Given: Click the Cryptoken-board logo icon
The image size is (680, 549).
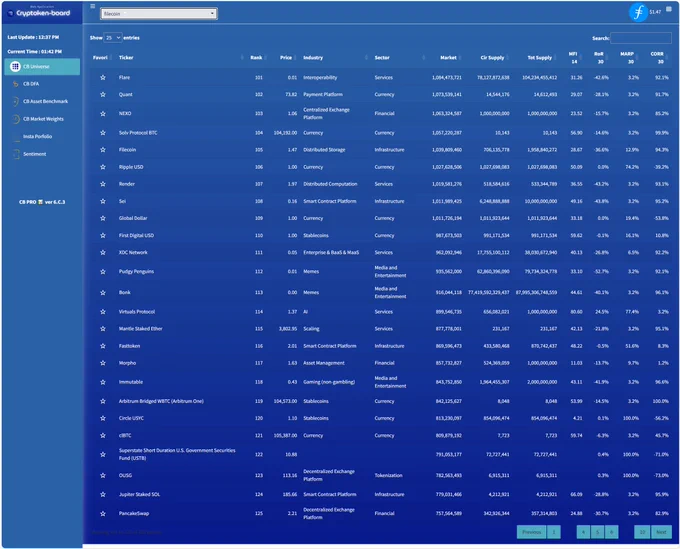Looking at the screenshot, I should (10, 13).
